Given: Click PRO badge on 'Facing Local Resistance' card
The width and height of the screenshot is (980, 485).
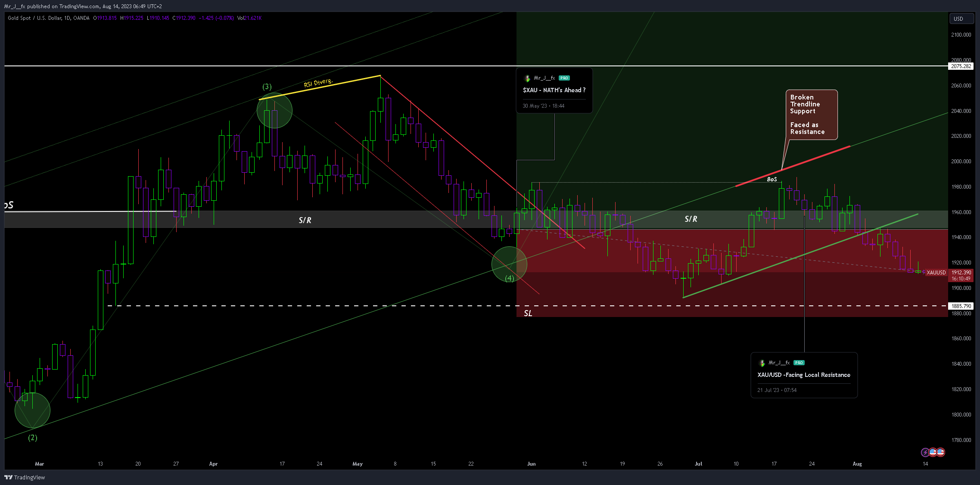Looking at the screenshot, I should click(799, 363).
